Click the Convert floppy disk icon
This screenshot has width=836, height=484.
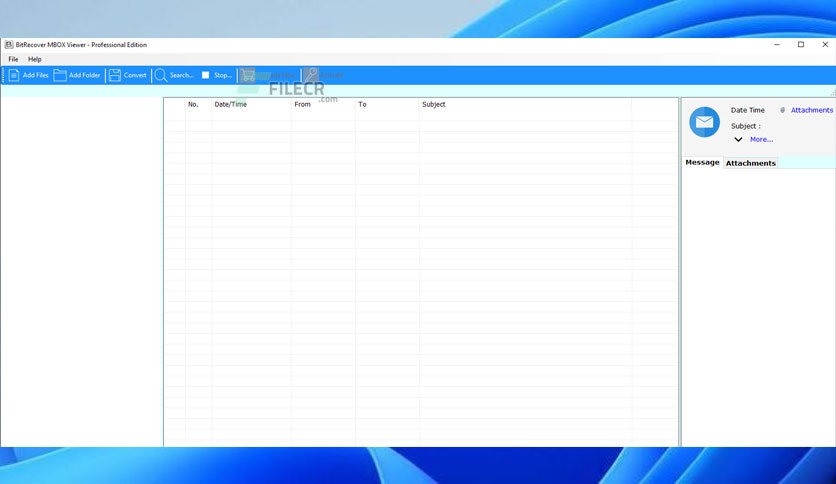click(115, 75)
